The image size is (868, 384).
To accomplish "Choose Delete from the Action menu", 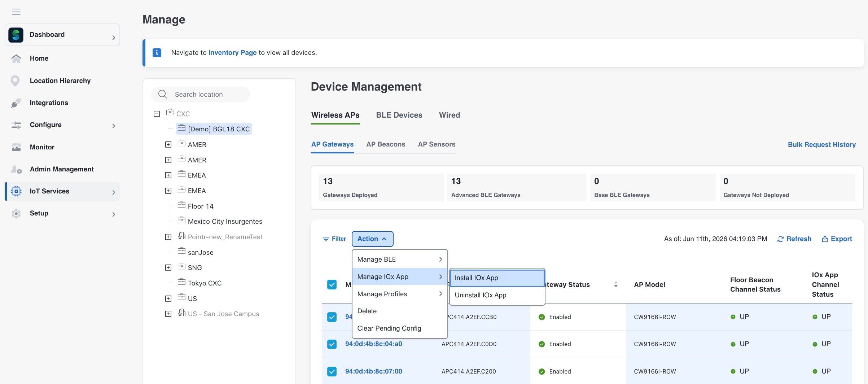I will tap(400, 311).
